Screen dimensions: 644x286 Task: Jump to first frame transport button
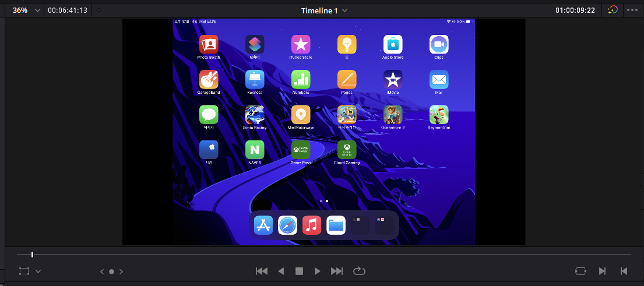point(262,271)
